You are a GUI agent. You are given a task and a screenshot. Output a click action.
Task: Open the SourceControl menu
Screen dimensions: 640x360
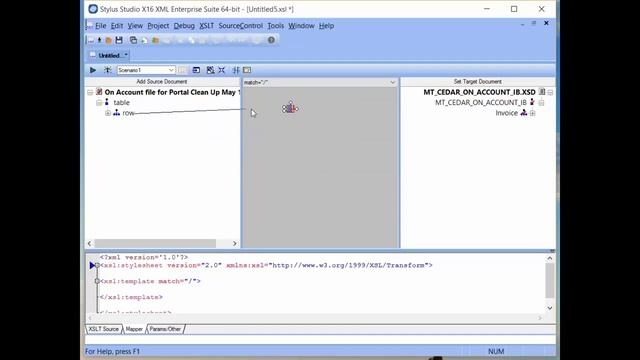point(240,26)
